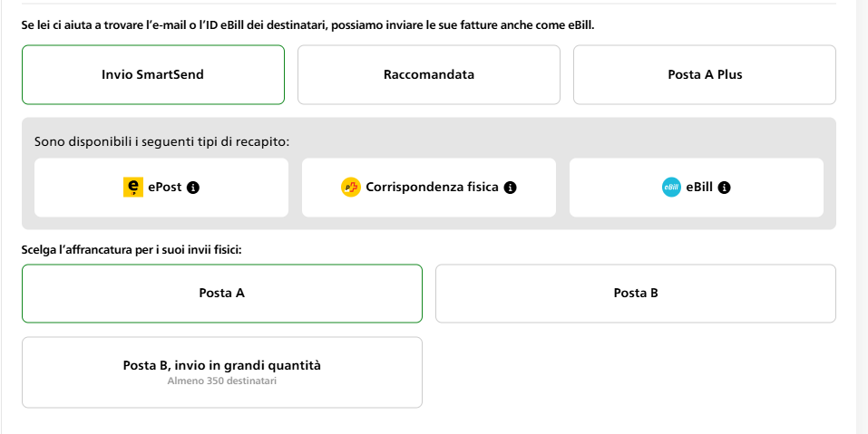This screenshot has width=868, height=434.
Task: Click the yellow ePost logo icon
Action: click(x=132, y=188)
